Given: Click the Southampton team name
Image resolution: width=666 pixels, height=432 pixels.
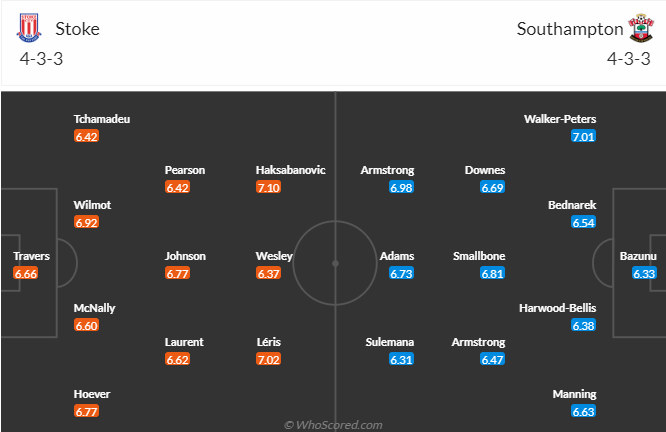Looking at the screenshot, I should [569, 28].
